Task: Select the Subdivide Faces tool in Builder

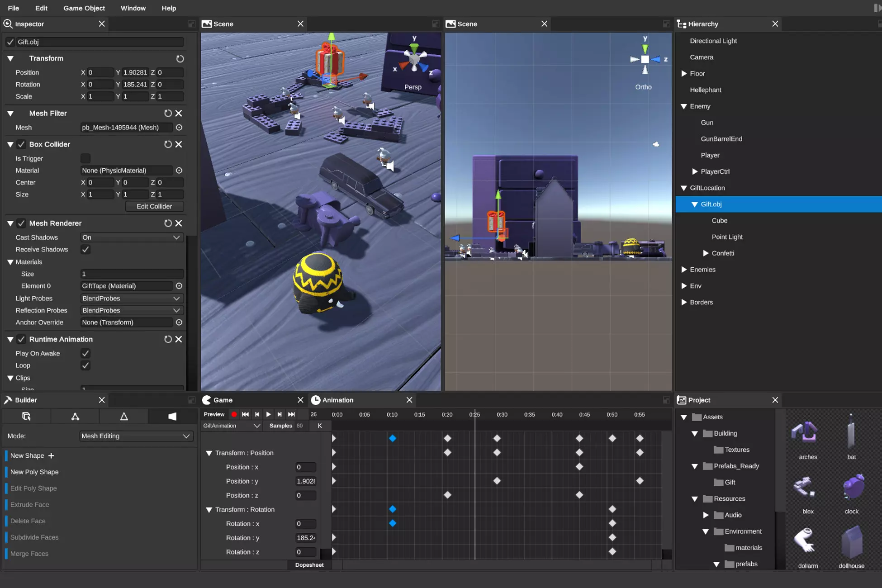Action: tap(34, 537)
